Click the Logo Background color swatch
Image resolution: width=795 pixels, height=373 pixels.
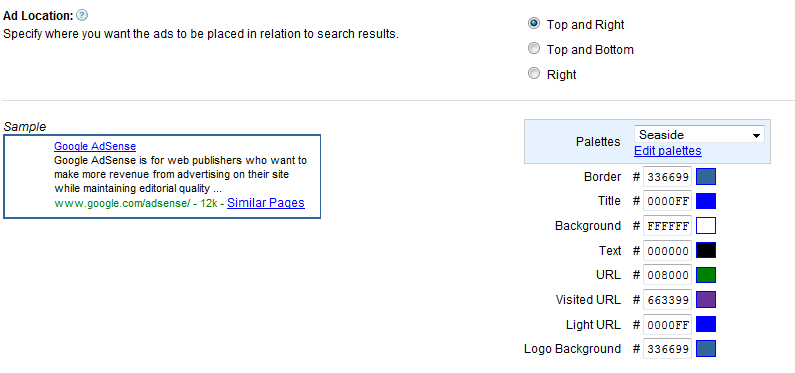pyautogui.click(x=706, y=349)
